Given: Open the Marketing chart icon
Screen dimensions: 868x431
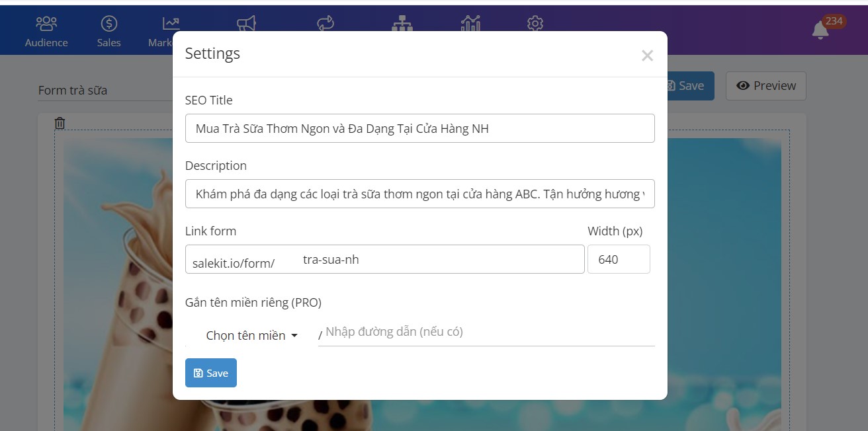Looking at the screenshot, I should pos(171,24).
